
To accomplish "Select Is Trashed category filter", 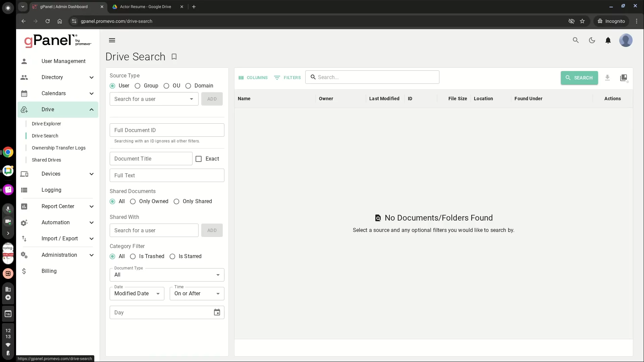I will point(133,256).
